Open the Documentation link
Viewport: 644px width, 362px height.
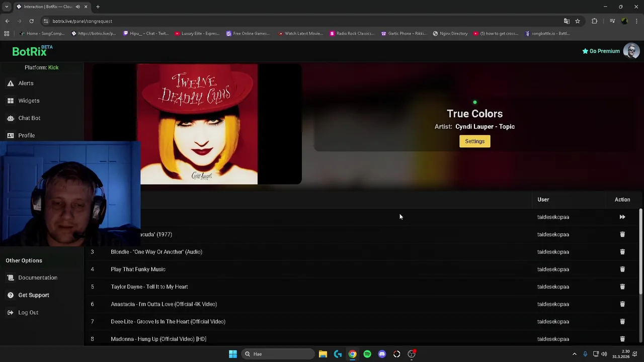point(38,278)
